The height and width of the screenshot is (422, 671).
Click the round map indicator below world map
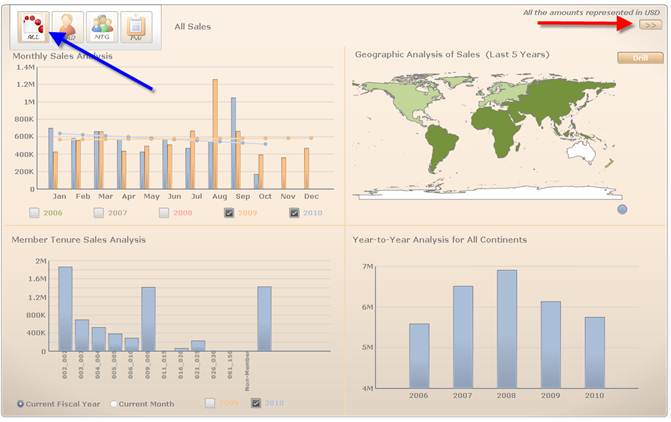[x=622, y=209]
